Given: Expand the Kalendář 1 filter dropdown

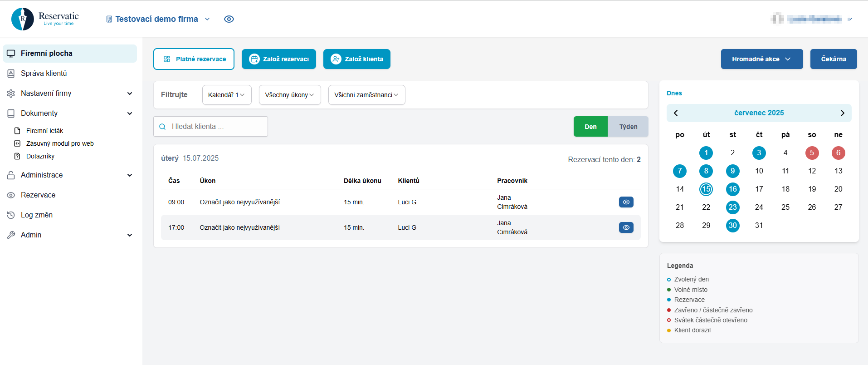Looking at the screenshot, I should coord(226,95).
